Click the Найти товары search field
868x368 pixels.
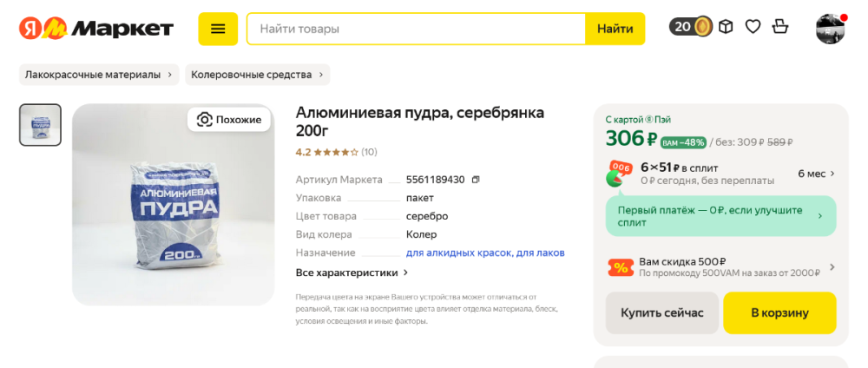pos(417,29)
